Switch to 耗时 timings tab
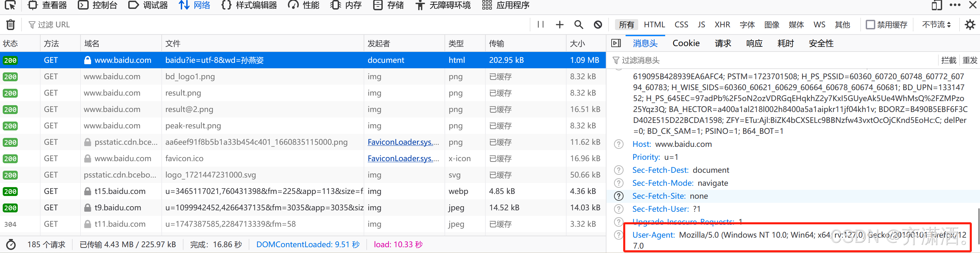Screen dimensions: 980x253 point(786,43)
